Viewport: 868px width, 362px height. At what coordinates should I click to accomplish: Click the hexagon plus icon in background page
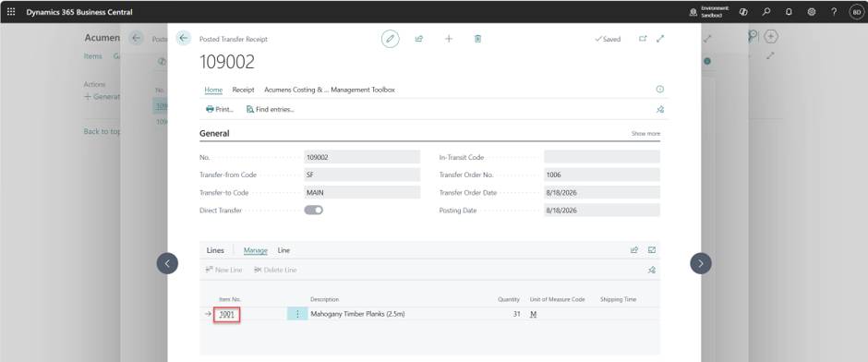tap(771, 37)
